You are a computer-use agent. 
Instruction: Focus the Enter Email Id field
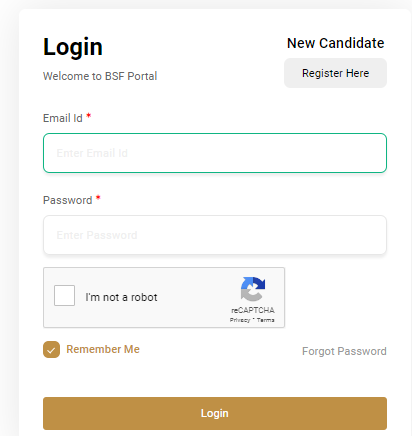pyautogui.click(x=215, y=153)
